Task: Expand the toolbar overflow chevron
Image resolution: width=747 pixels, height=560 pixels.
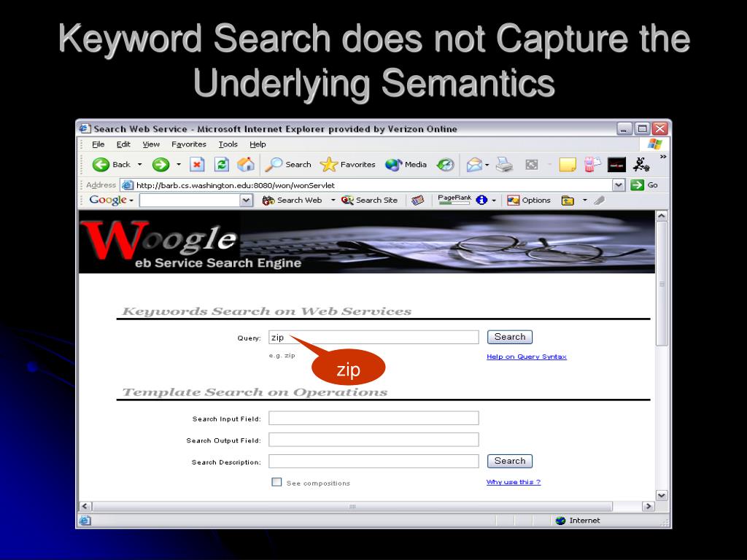Action: tap(662, 157)
